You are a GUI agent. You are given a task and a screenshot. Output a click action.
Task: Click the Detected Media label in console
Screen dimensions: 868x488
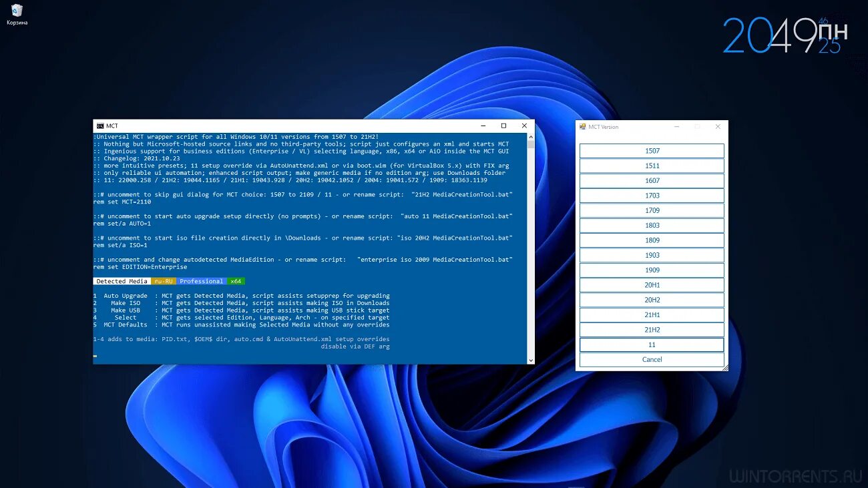(122, 281)
